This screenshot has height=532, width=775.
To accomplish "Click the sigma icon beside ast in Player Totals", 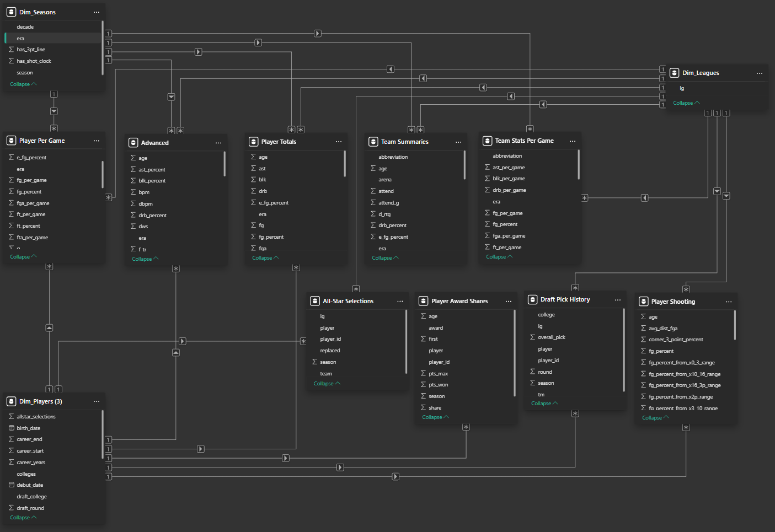I will click(253, 168).
